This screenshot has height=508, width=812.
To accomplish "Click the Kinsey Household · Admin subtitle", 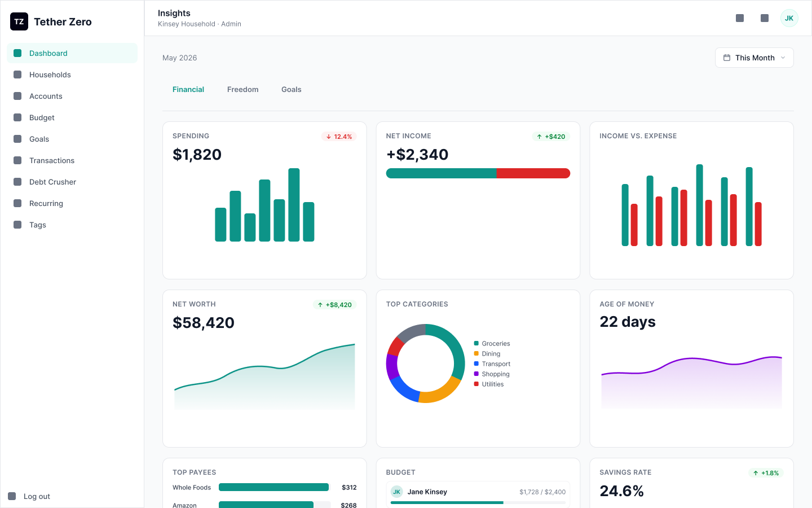I will coord(200,24).
